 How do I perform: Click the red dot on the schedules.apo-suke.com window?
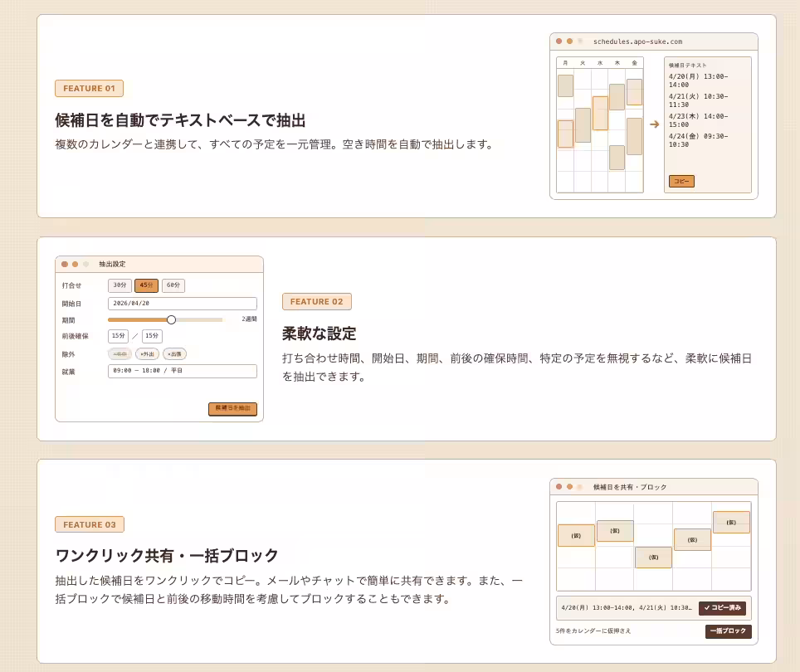pos(559,41)
